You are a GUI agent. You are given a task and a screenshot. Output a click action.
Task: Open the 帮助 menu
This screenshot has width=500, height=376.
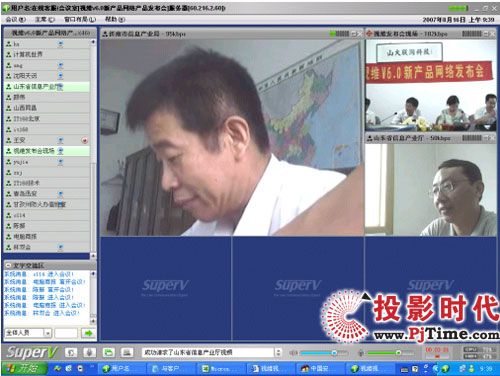point(115,20)
